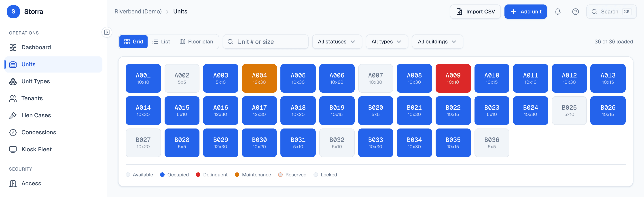Open Kiosk Fleet in the sidebar
The image size is (644, 197).
53,150
